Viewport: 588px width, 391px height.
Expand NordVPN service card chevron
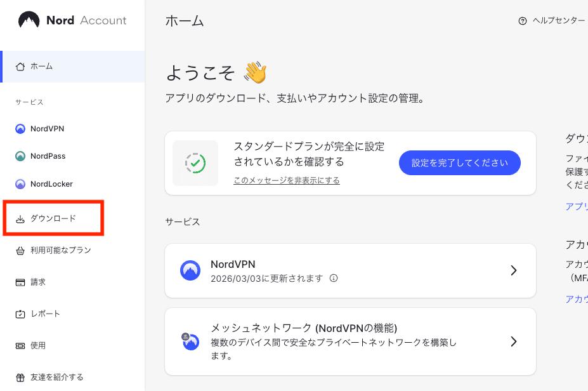click(x=514, y=270)
